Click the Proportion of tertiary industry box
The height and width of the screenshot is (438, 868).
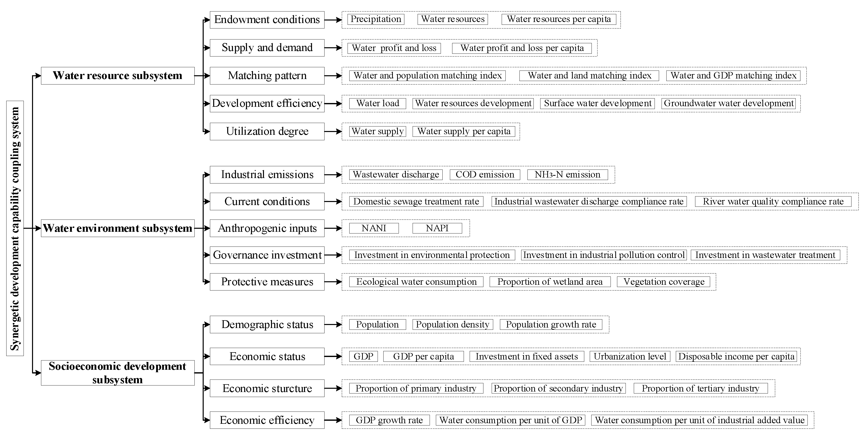pos(701,388)
